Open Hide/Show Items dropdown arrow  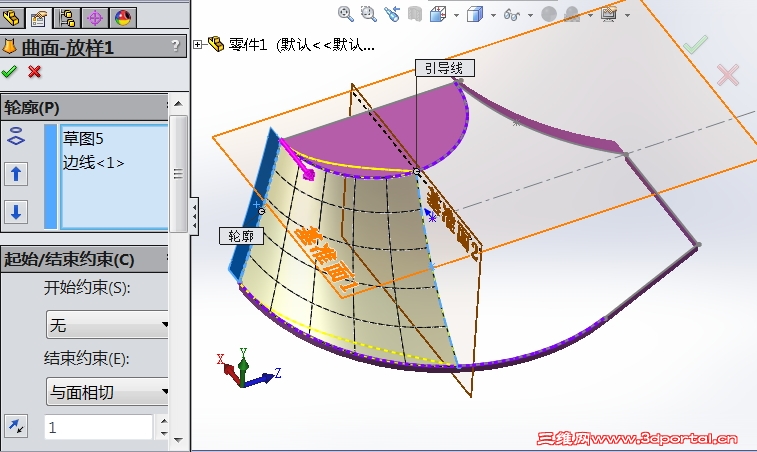click(531, 15)
